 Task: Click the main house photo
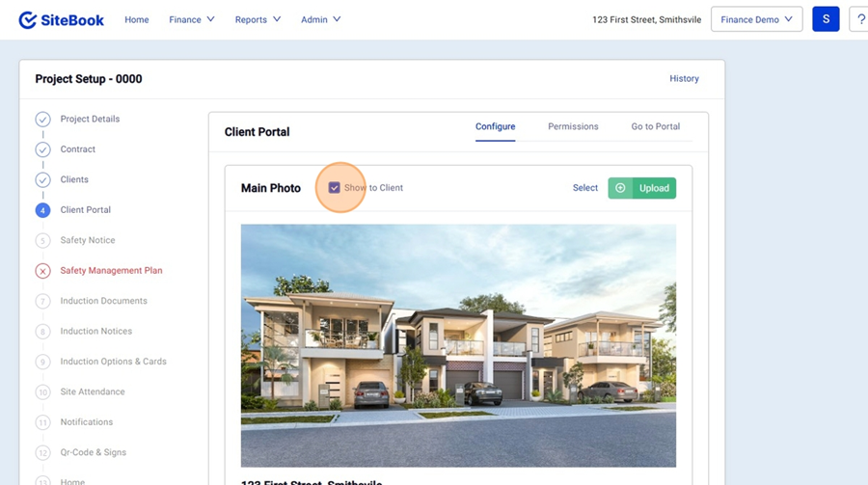[458, 345]
